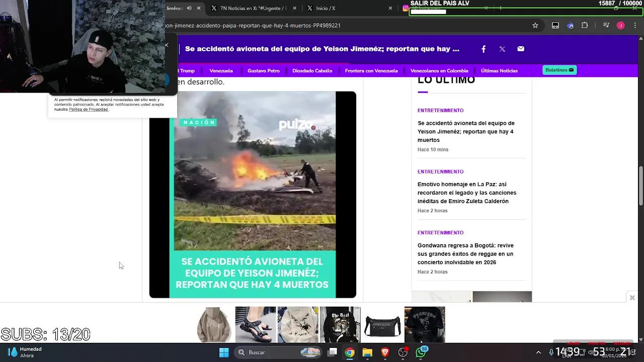The image size is (644, 362).
Task: Open Chrome three-dot menu
Action: click(x=634, y=25)
